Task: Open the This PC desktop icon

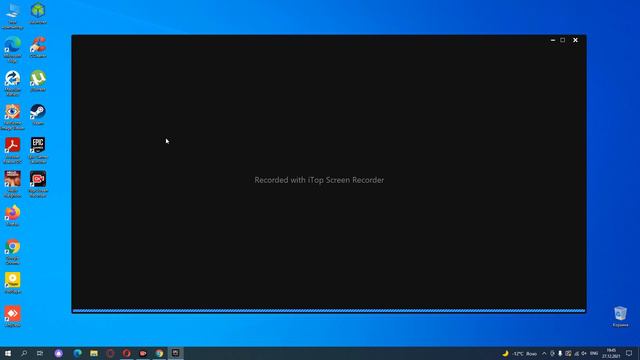Action: click(x=12, y=16)
